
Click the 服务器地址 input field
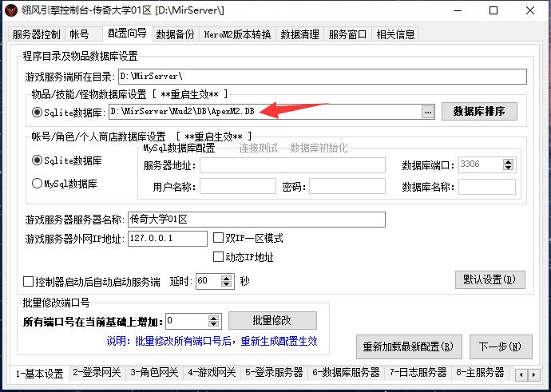click(292, 165)
